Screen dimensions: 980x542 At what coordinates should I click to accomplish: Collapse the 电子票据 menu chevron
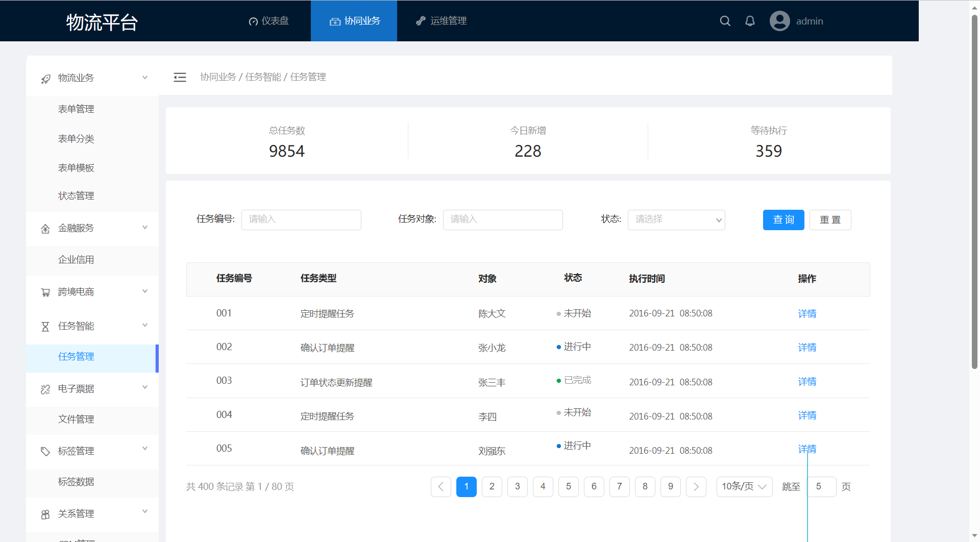pyautogui.click(x=145, y=387)
